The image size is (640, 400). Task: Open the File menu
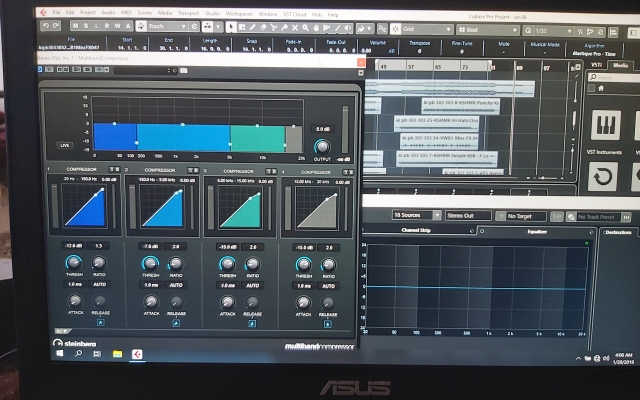(x=56, y=13)
